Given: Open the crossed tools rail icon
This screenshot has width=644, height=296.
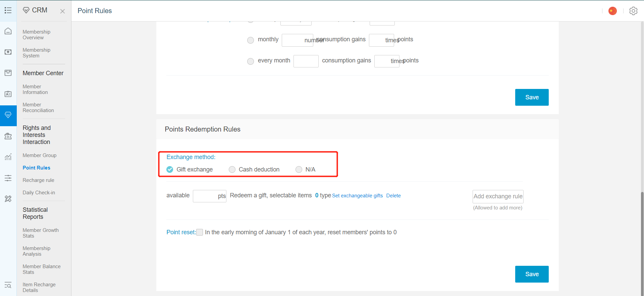Looking at the screenshot, I should 8,199.
